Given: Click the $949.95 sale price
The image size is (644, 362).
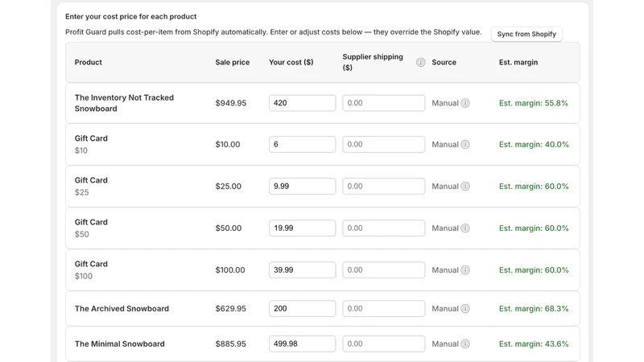Looking at the screenshot, I should [231, 103].
